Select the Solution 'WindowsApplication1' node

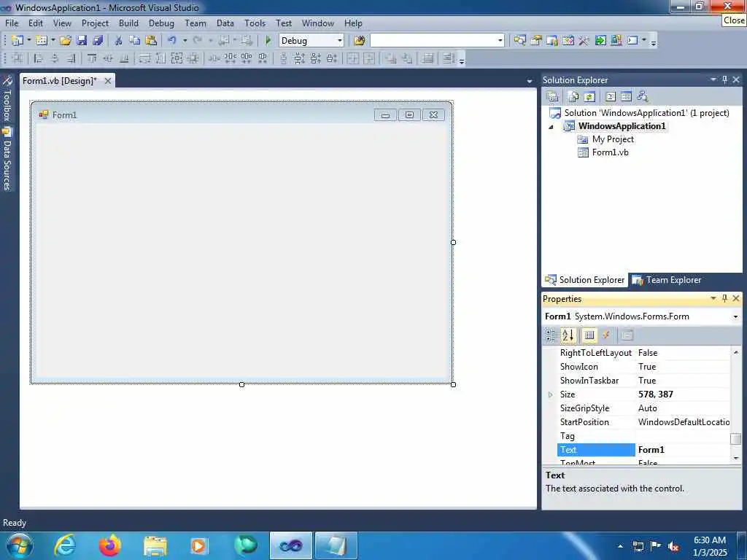646,113
